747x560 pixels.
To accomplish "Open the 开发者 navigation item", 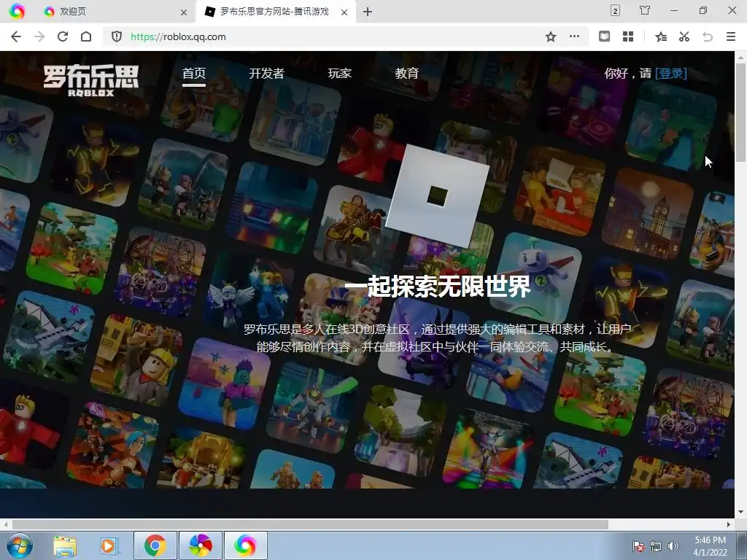I will point(267,74).
